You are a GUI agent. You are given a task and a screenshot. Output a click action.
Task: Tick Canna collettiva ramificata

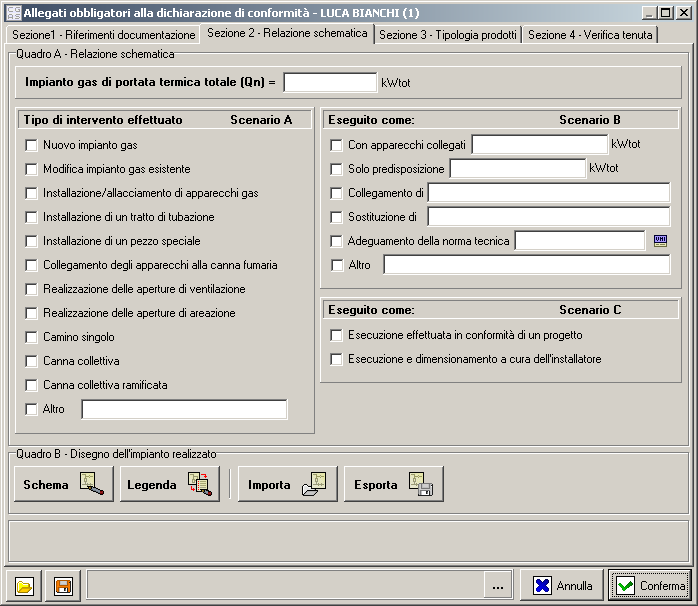click(31, 385)
